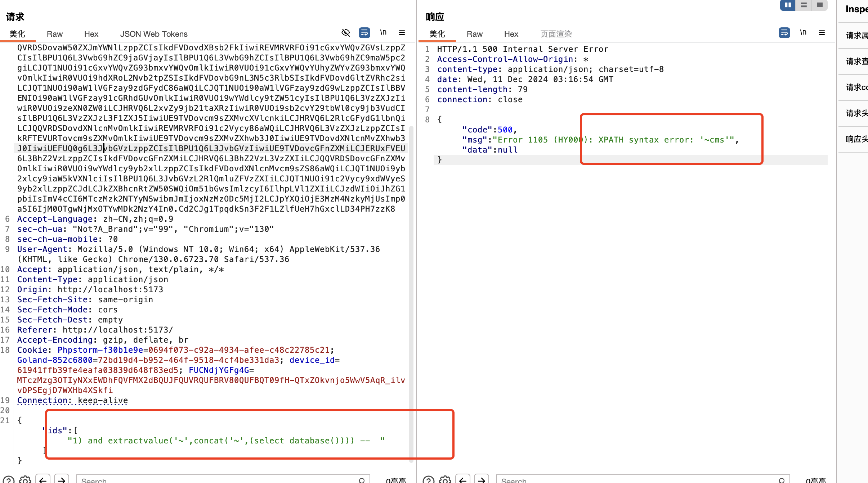This screenshot has width=868, height=483.
Task: Select side-by-side split layout icon
Action: (x=788, y=5)
